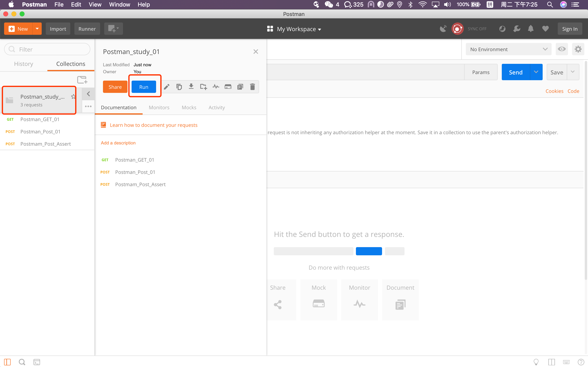Select Postman_GET_01 request in sidebar
This screenshot has width=588, height=367.
(x=47, y=119)
